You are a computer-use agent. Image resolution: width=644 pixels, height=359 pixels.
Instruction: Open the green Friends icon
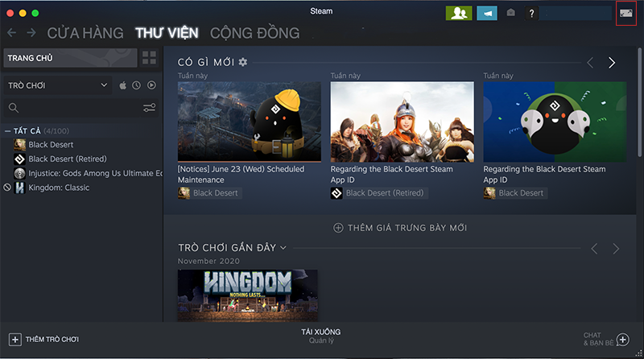pos(459,13)
